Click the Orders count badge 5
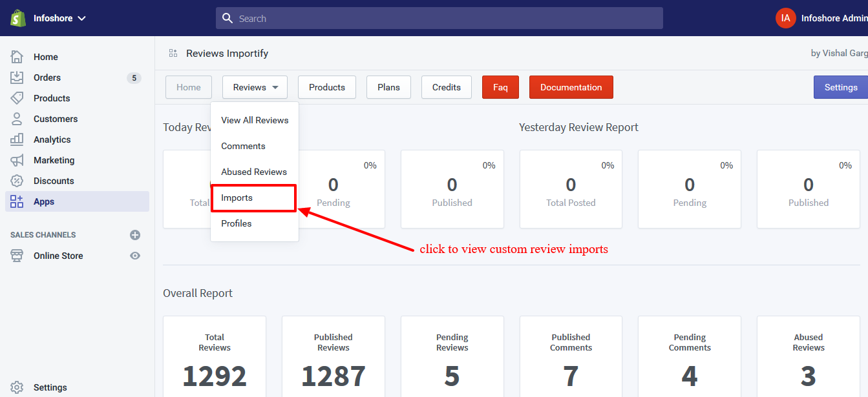This screenshot has height=397, width=868. [x=134, y=78]
